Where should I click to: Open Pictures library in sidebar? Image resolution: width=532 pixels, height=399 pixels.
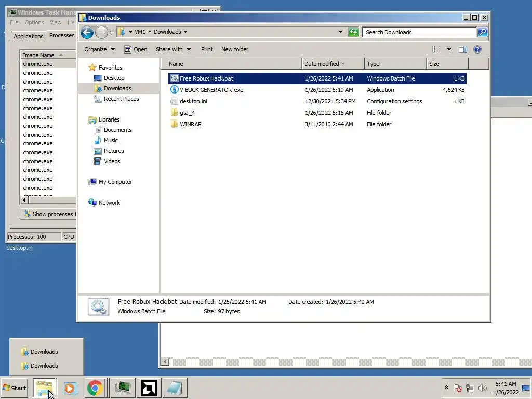click(x=114, y=151)
